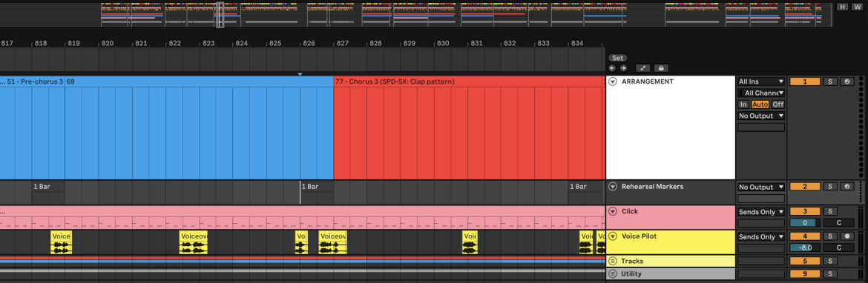Open the All Channels input channel dropdown
868x283 pixels.
[761, 93]
